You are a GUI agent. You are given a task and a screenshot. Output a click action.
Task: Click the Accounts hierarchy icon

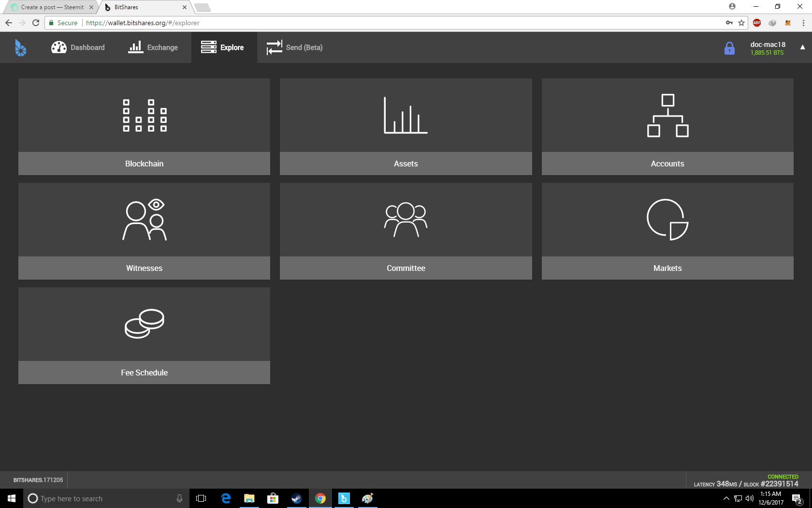(667, 116)
